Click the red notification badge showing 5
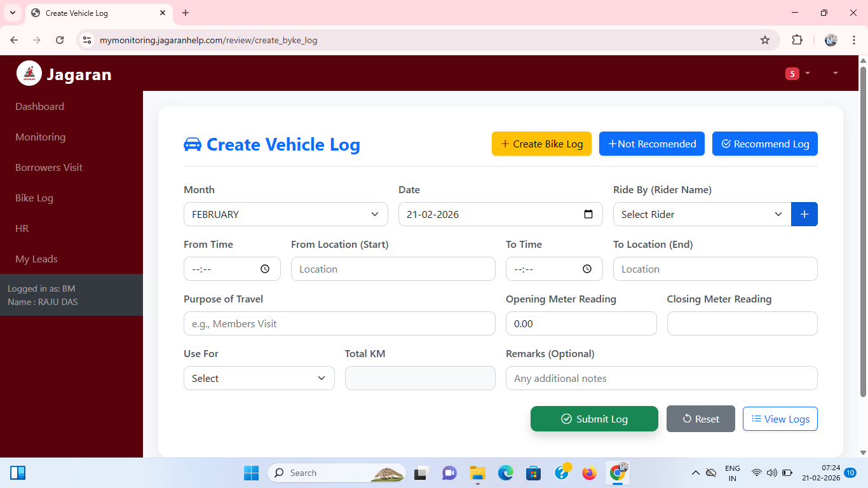The height and width of the screenshot is (488, 868). [792, 74]
